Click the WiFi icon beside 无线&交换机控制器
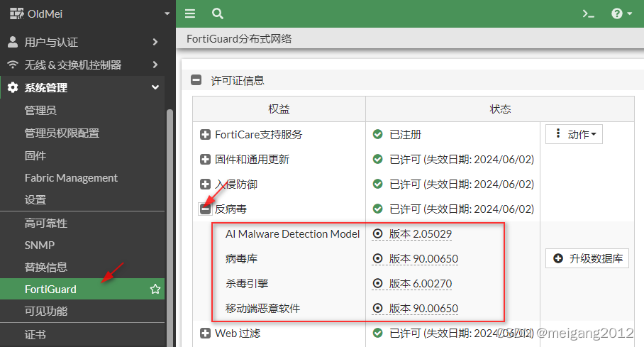This screenshot has width=644, height=347. pos(13,65)
